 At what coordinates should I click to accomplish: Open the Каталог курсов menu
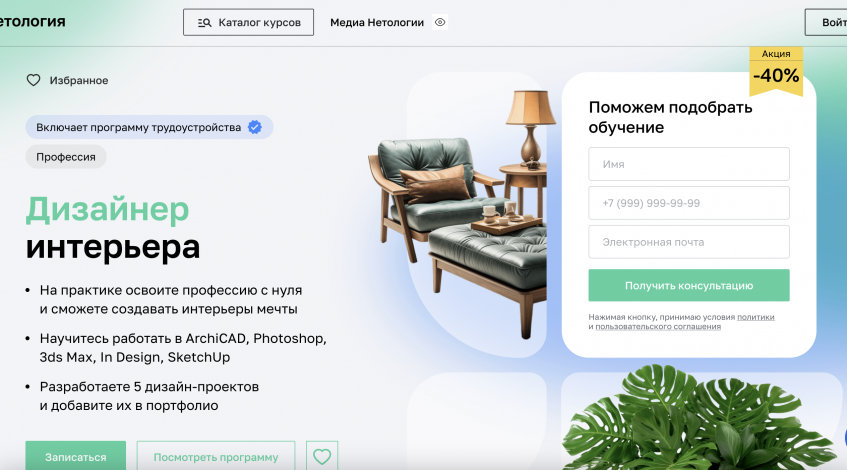click(248, 22)
